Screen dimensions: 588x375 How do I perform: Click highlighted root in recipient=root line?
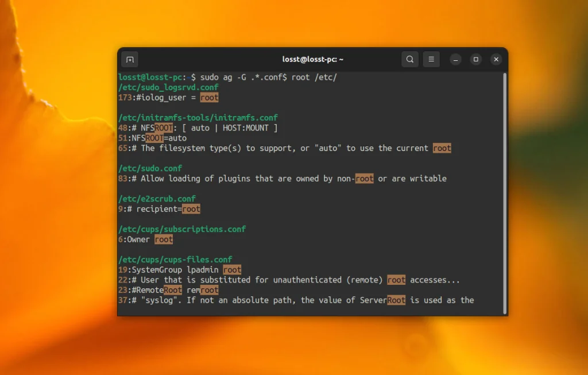(x=191, y=208)
